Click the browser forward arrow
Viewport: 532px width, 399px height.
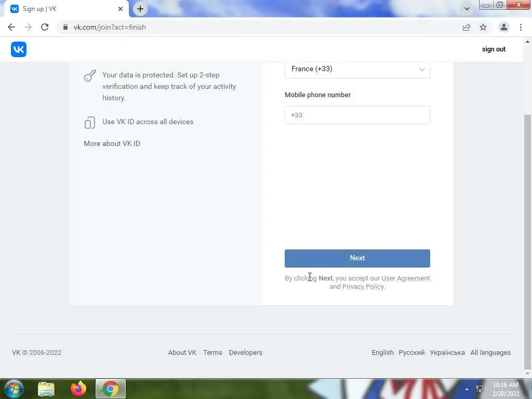(28, 27)
